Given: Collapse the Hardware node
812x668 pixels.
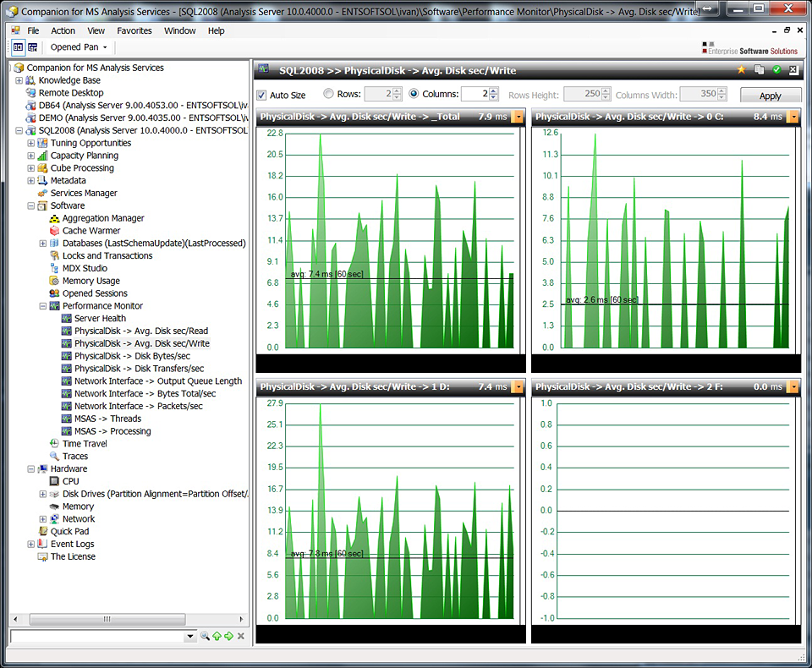Looking at the screenshot, I should click(x=31, y=468).
